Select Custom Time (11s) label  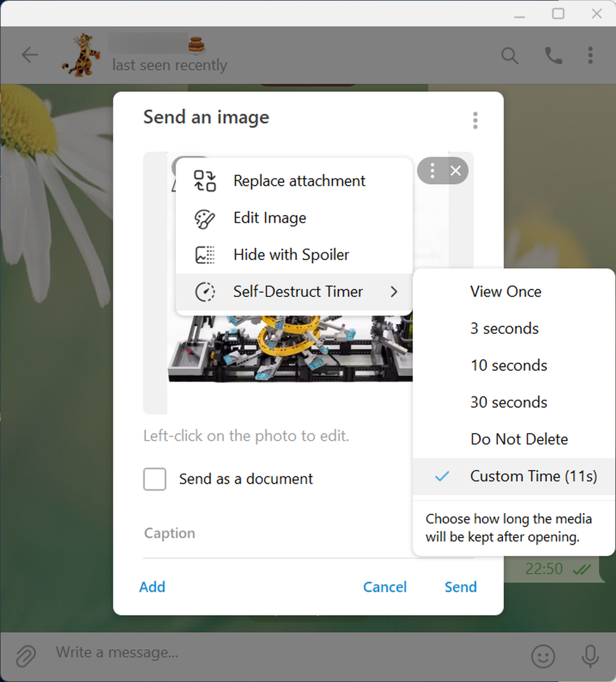click(x=533, y=476)
